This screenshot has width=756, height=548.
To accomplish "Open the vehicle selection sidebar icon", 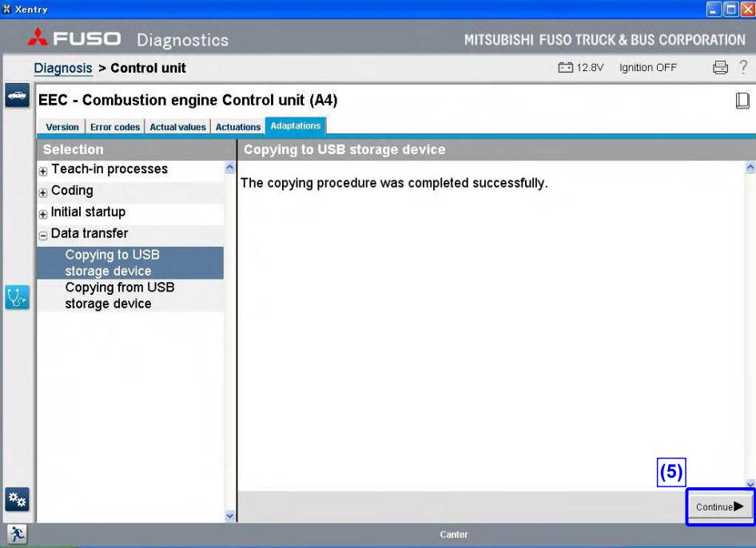I will click(18, 95).
